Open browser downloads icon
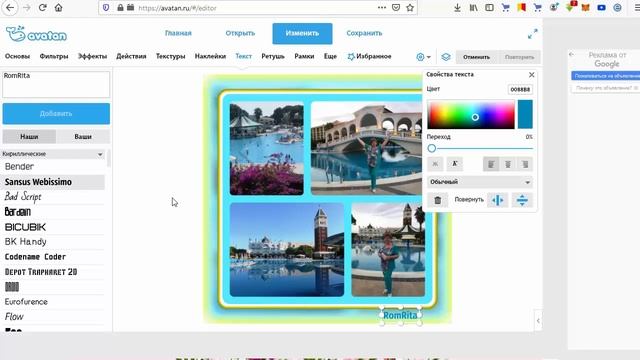The image size is (640, 360). coord(457,8)
